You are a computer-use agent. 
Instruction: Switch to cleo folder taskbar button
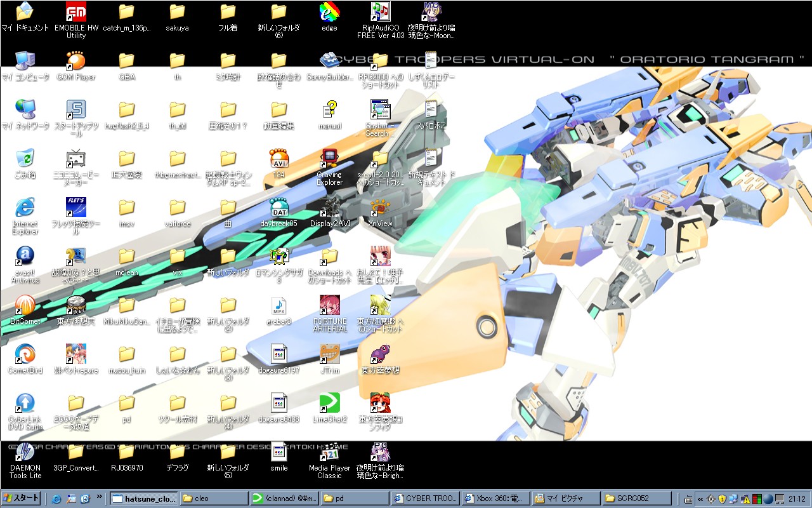point(214,498)
